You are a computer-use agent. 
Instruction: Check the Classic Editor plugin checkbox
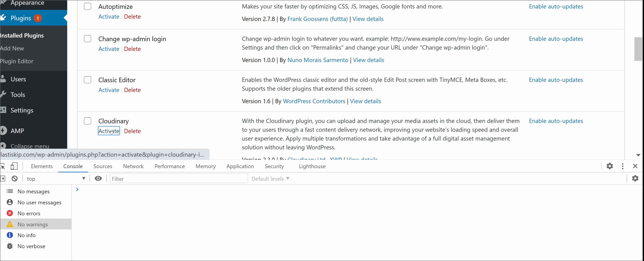pyautogui.click(x=87, y=80)
